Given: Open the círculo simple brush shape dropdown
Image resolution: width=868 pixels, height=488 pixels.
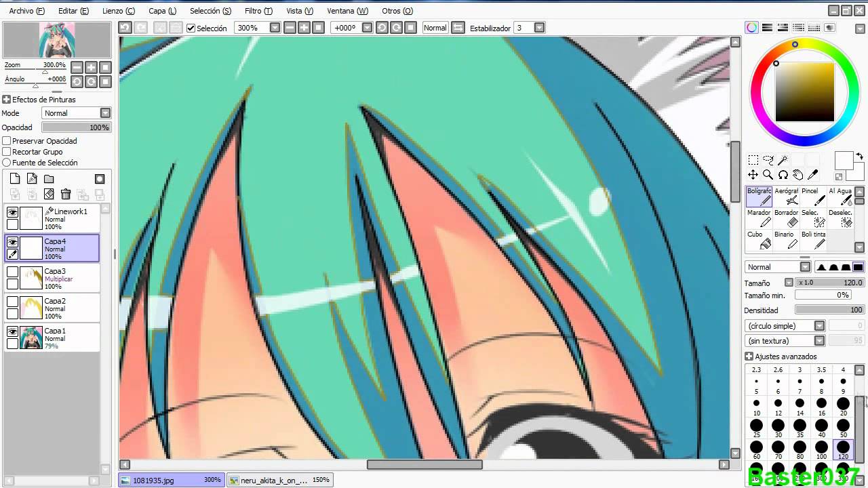Looking at the screenshot, I should [x=785, y=326].
